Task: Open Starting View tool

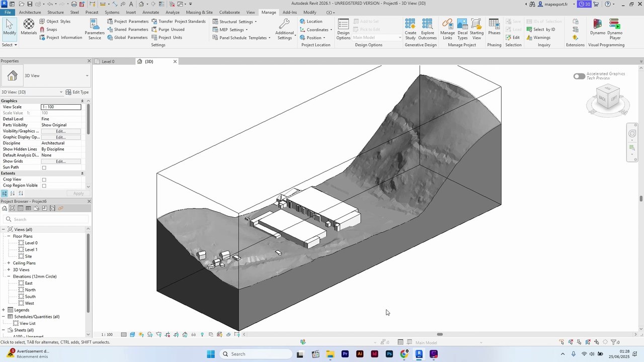Action: pyautogui.click(x=476, y=30)
